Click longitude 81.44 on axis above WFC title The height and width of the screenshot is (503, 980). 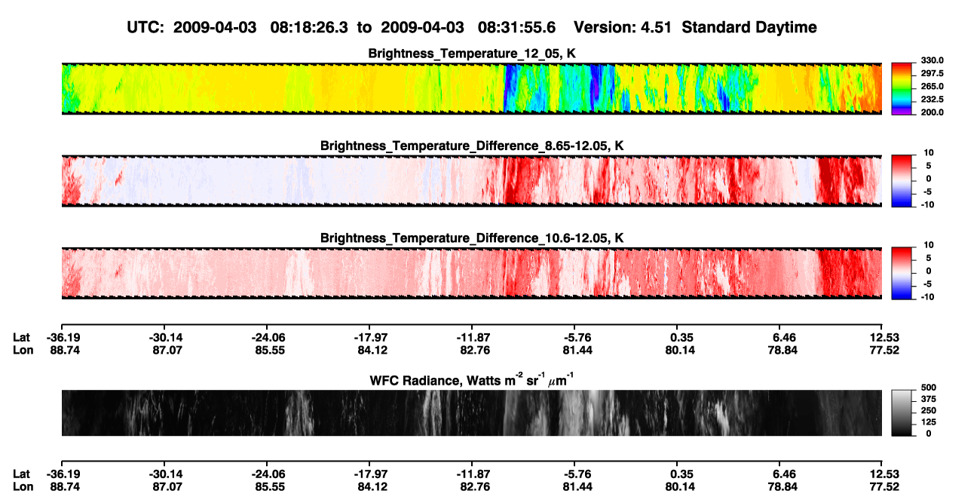576,350
